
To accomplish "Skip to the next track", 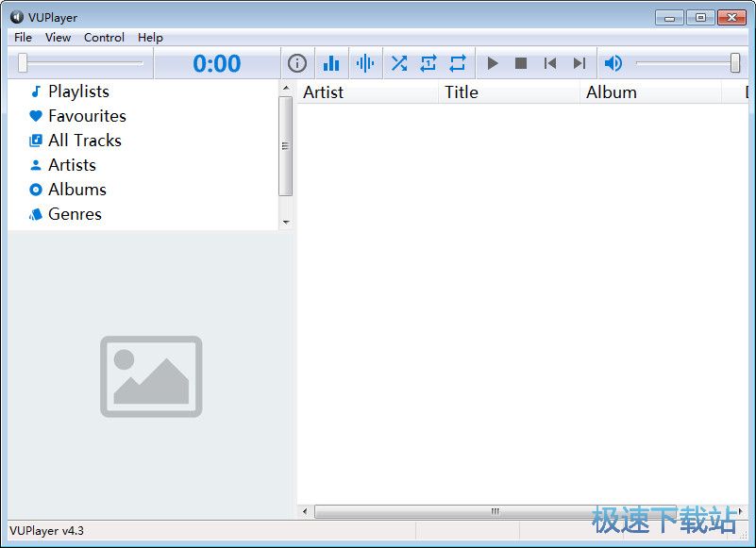I will (580, 63).
